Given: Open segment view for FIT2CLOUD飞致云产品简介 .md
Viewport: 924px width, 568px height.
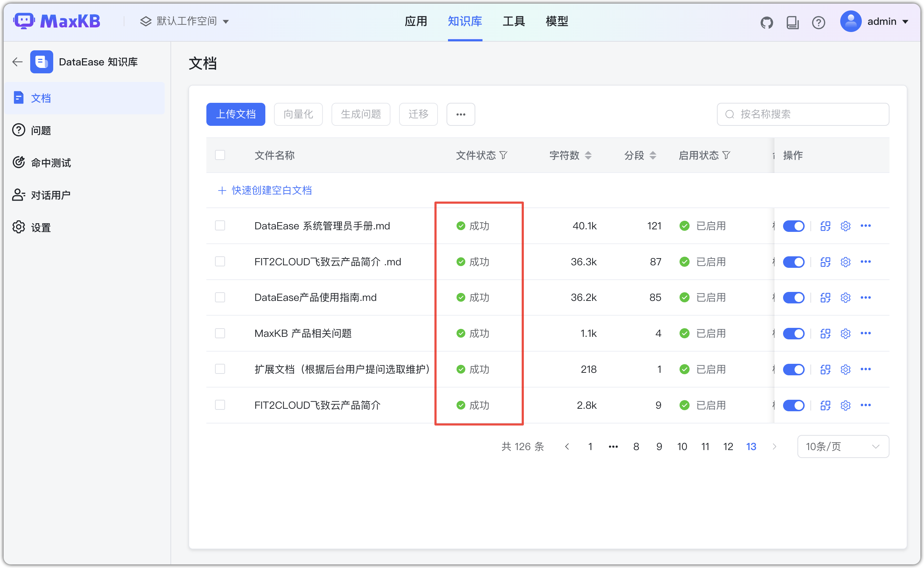Looking at the screenshot, I should tap(825, 262).
